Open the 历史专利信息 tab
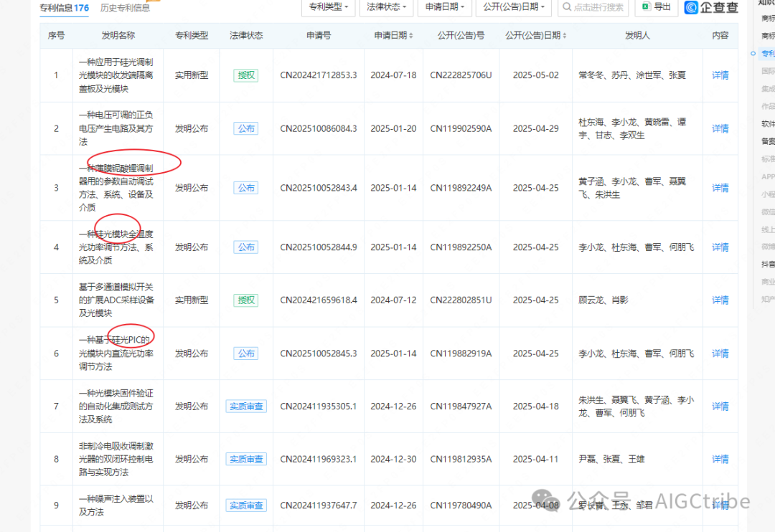 click(x=125, y=8)
